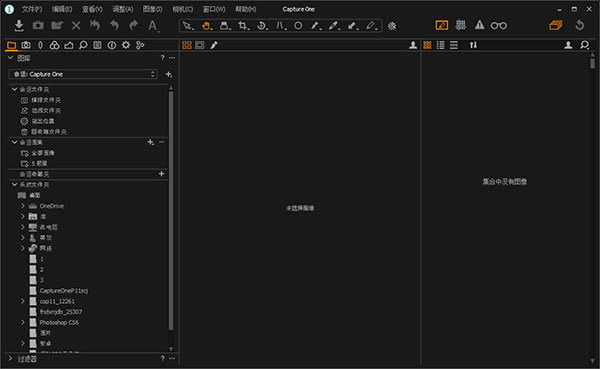Toggle the Exposure warning triangle icon
This screenshot has width=600, height=369.
coord(479,25)
